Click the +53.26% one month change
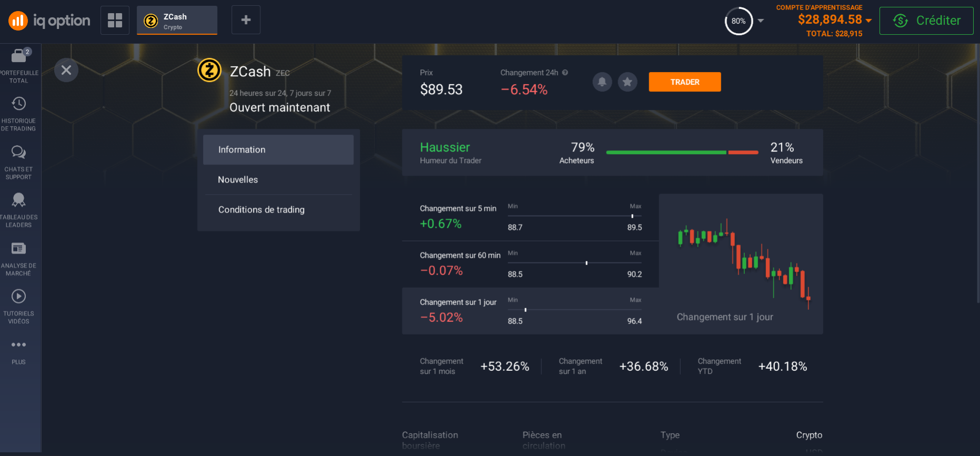 point(505,367)
